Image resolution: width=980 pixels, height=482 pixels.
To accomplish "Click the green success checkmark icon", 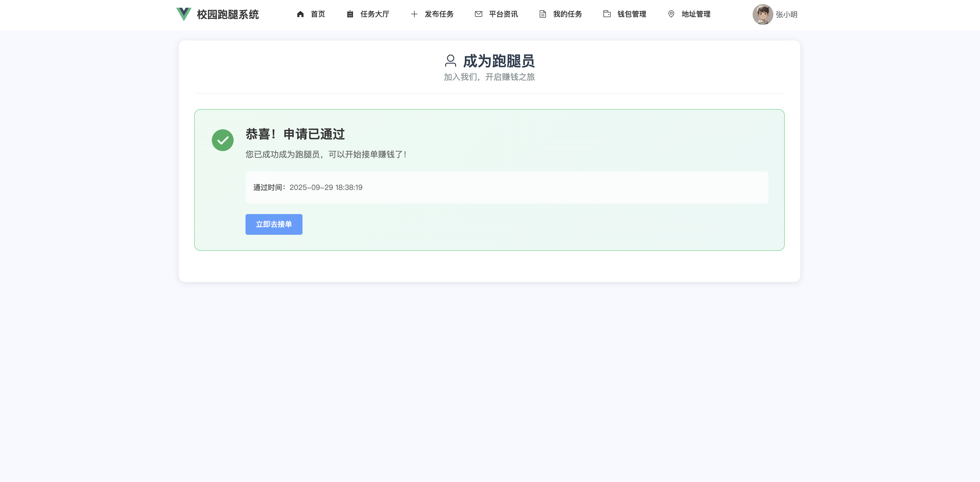I will pos(222,140).
